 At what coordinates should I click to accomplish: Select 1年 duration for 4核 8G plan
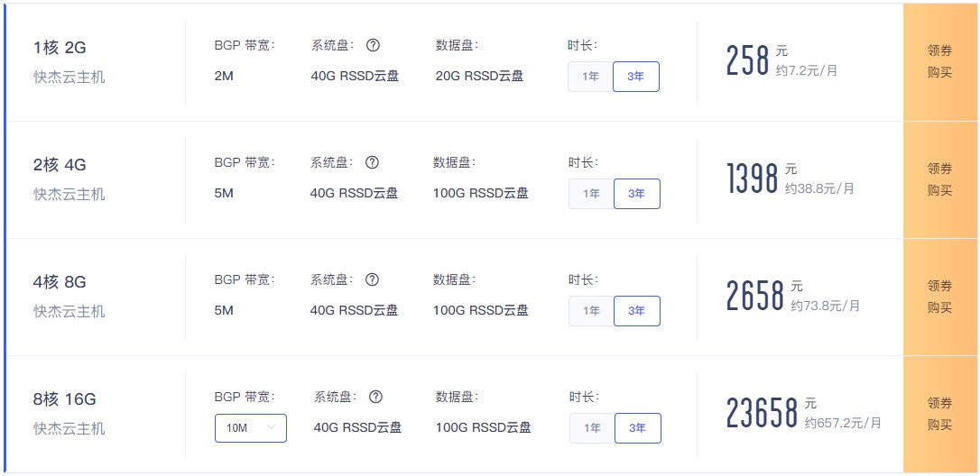591,311
